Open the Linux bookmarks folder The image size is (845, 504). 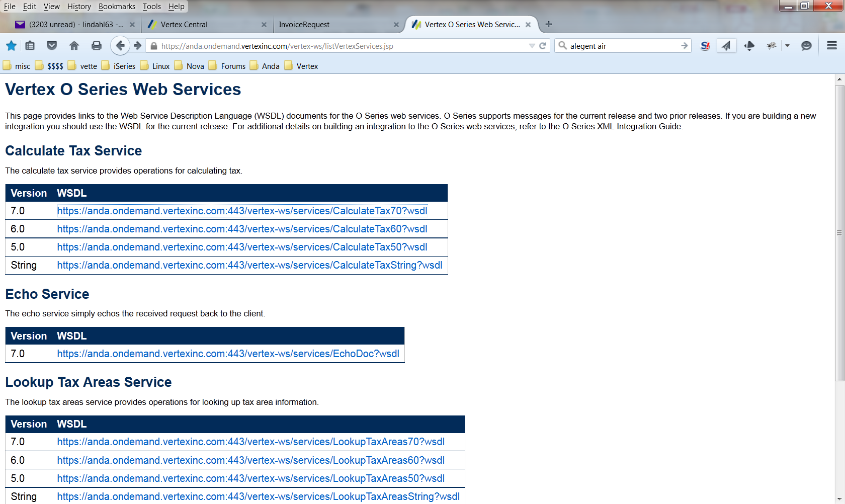tap(155, 66)
